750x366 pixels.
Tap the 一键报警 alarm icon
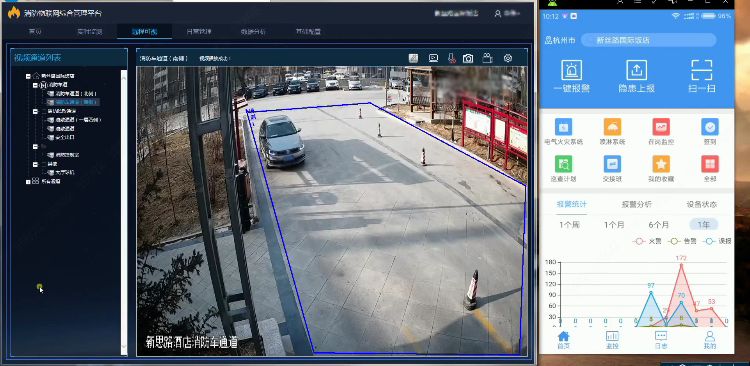572,70
